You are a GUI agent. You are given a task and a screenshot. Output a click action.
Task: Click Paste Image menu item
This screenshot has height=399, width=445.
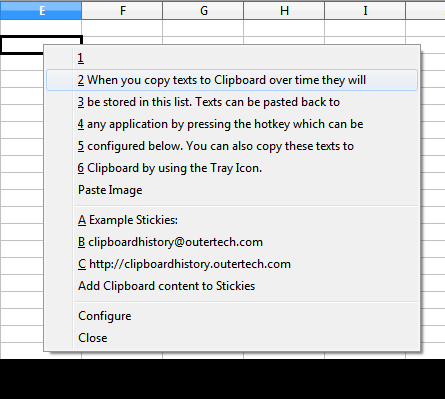click(232, 190)
